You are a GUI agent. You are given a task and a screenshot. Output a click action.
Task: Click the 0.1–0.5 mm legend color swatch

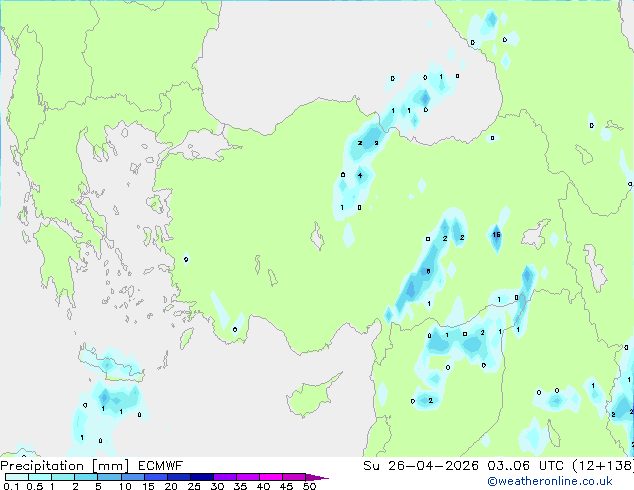point(17,477)
